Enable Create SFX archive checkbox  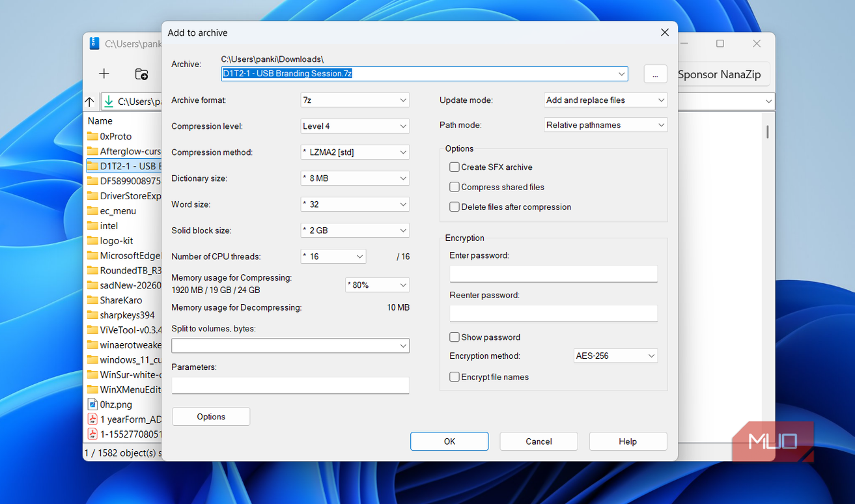[455, 167]
